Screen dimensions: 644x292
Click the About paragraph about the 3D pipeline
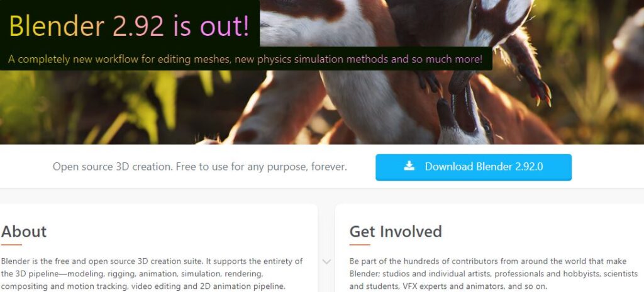point(152,274)
